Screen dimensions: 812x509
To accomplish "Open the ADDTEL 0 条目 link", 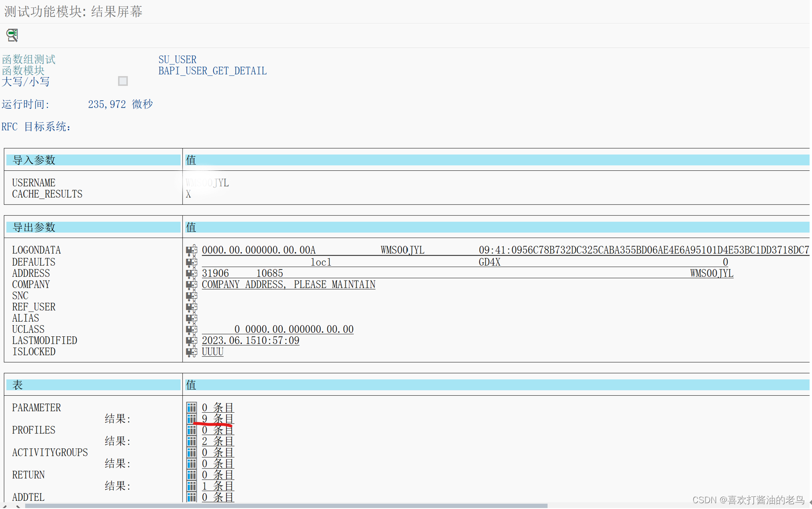I will click(x=218, y=497).
